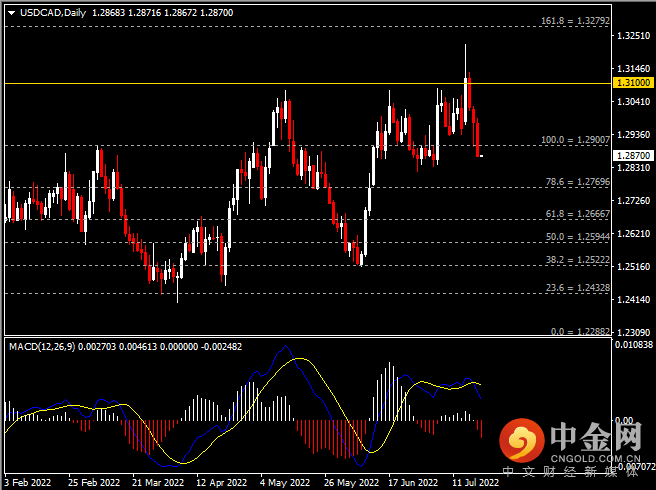The height and width of the screenshot is (490, 656).
Task: Select the 1.23090 price axis value
Action: pos(634,332)
